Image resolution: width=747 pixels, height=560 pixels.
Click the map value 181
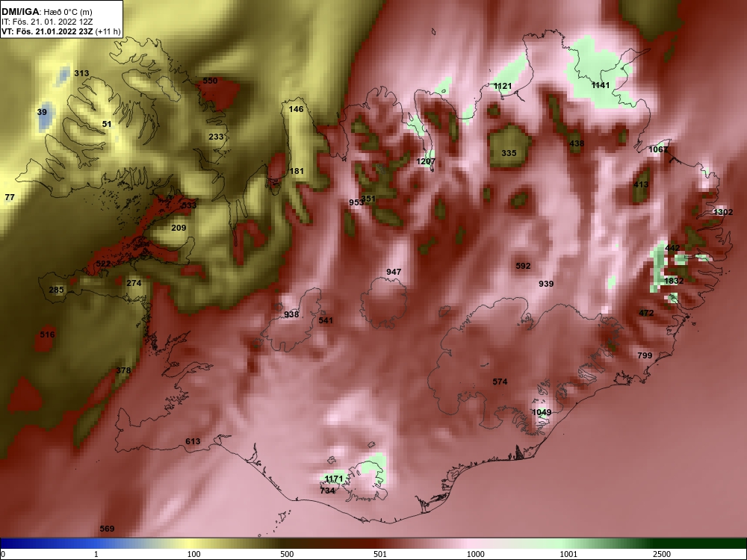297,171
